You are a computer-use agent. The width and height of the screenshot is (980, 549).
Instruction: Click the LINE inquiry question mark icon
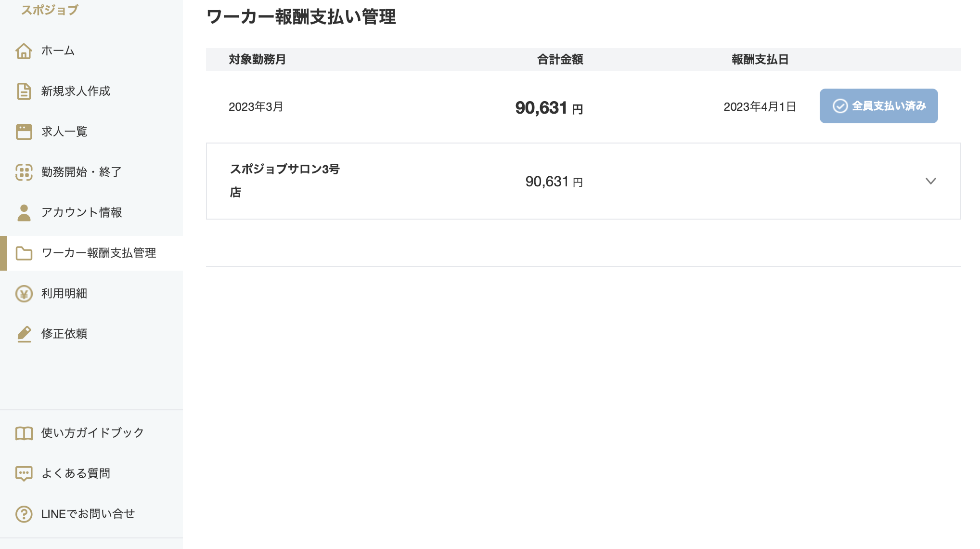(24, 514)
